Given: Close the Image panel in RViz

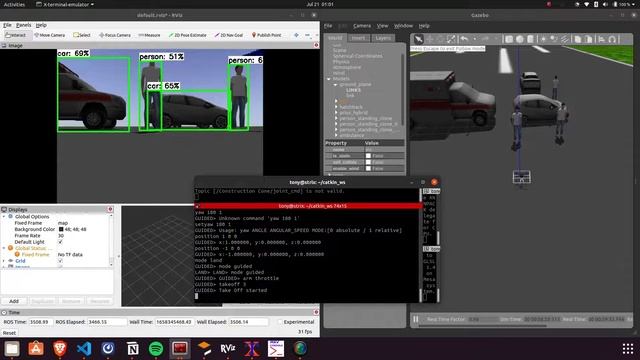Looking at the screenshot, I should 316,45.
